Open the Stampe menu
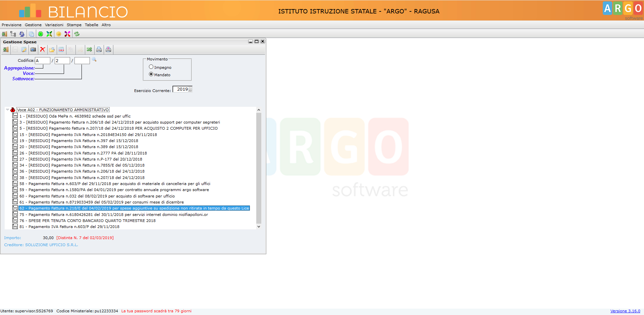Viewport: 644px width, 315px height. pyautogui.click(x=74, y=25)
